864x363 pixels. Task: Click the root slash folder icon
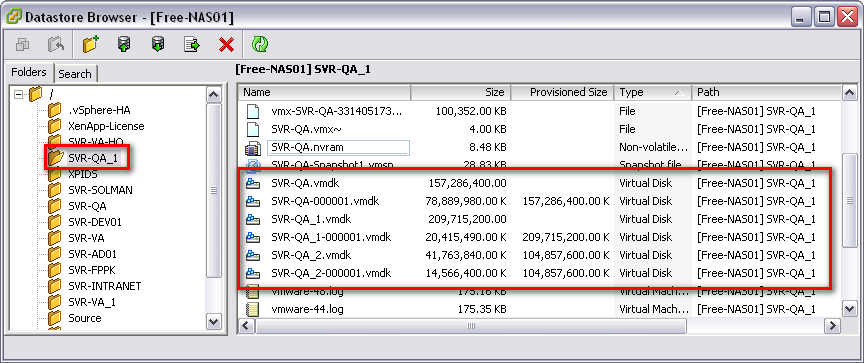[x=35, y=94]
